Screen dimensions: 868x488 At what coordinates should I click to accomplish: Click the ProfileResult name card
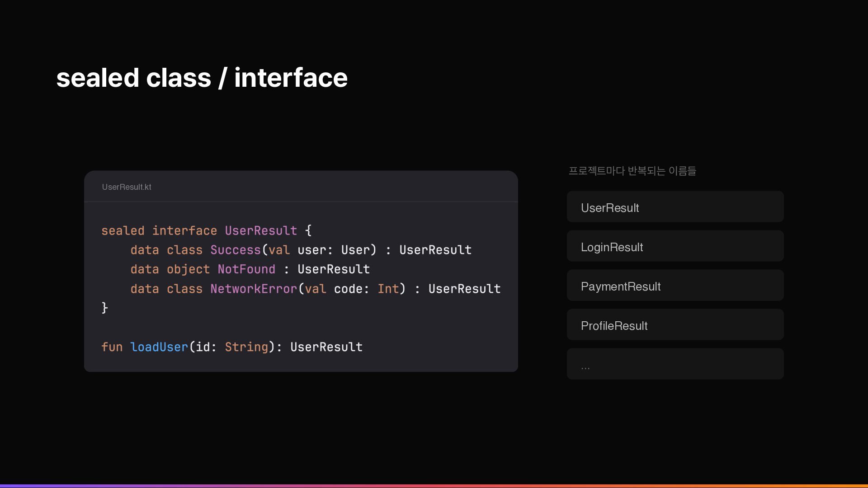(675, 324)
